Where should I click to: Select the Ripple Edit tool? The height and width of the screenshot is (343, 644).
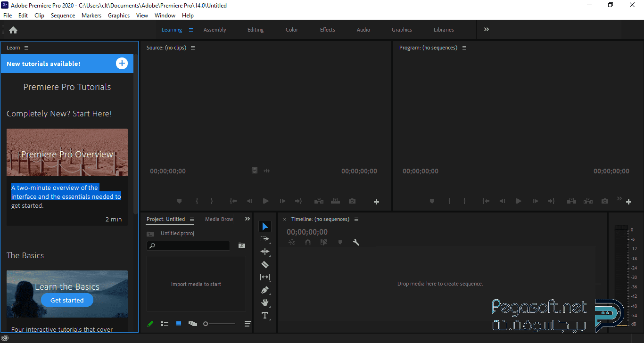(x=265, y=252)
